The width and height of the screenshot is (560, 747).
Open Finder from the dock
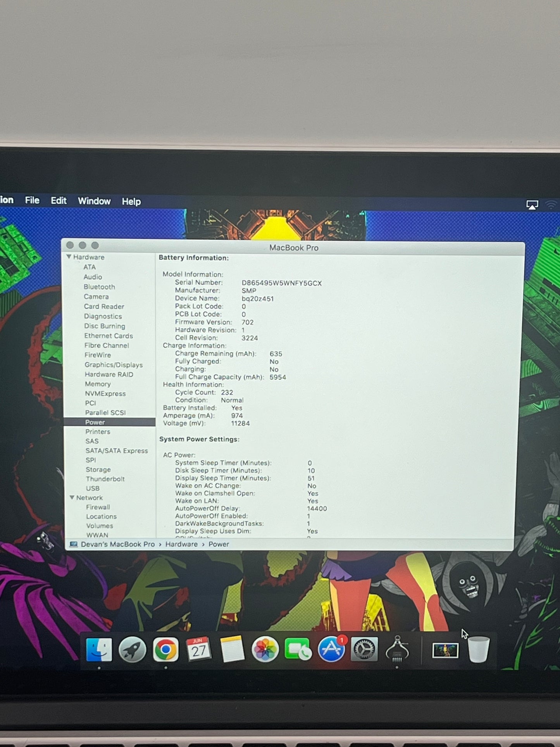(99, 650)
